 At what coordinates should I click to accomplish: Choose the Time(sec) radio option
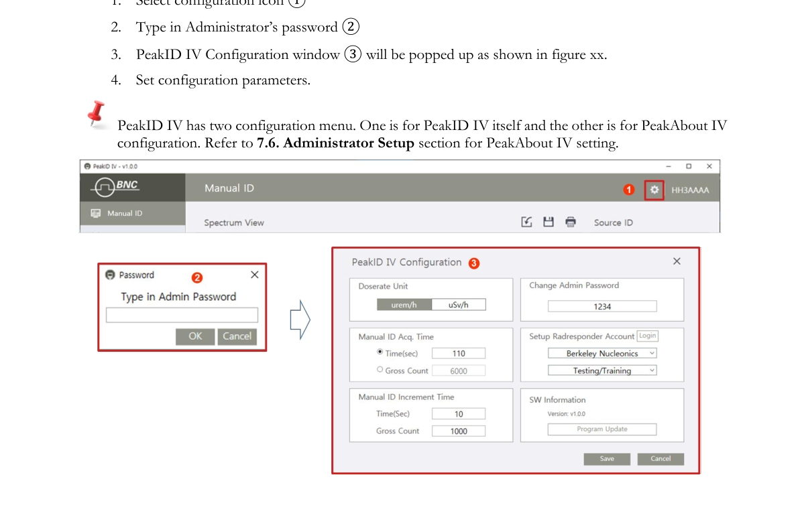click(x=380, y=352)
